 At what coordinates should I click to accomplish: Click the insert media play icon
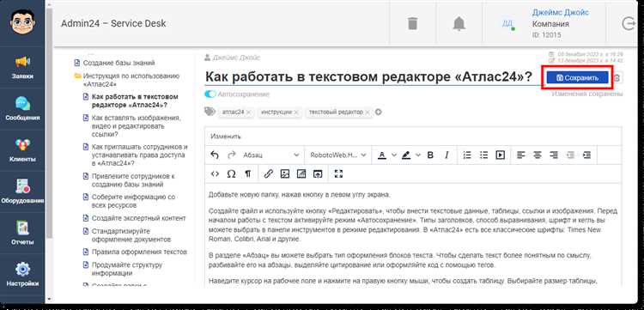point(501,155)
